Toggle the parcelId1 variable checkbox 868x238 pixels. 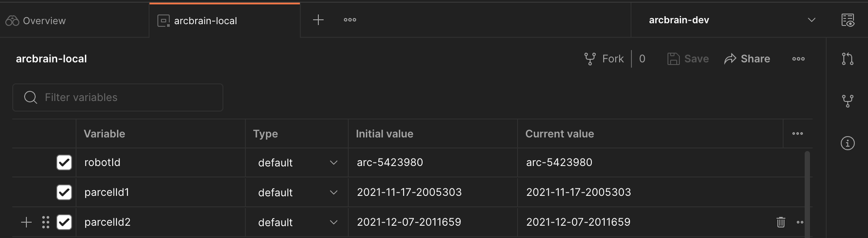[x=64, y=192]
